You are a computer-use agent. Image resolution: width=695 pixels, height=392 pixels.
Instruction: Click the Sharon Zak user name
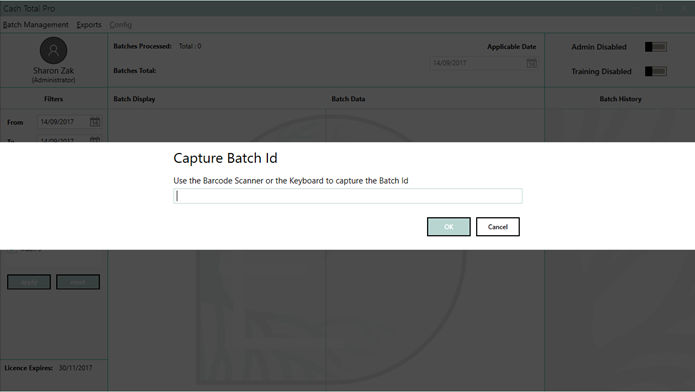(54, 71)
